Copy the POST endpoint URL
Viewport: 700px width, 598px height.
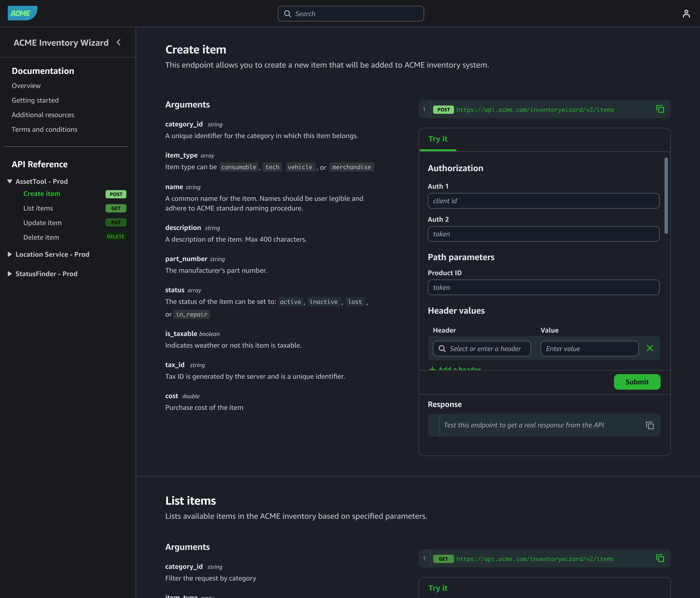(x=660, y=109)
